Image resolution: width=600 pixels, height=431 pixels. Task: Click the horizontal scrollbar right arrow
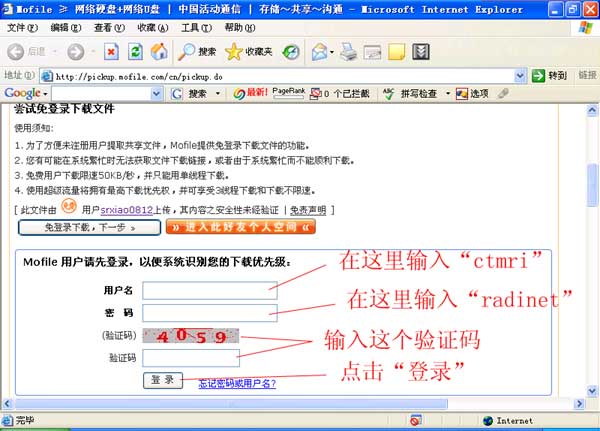pyautogui.click(x=579, y=403)
